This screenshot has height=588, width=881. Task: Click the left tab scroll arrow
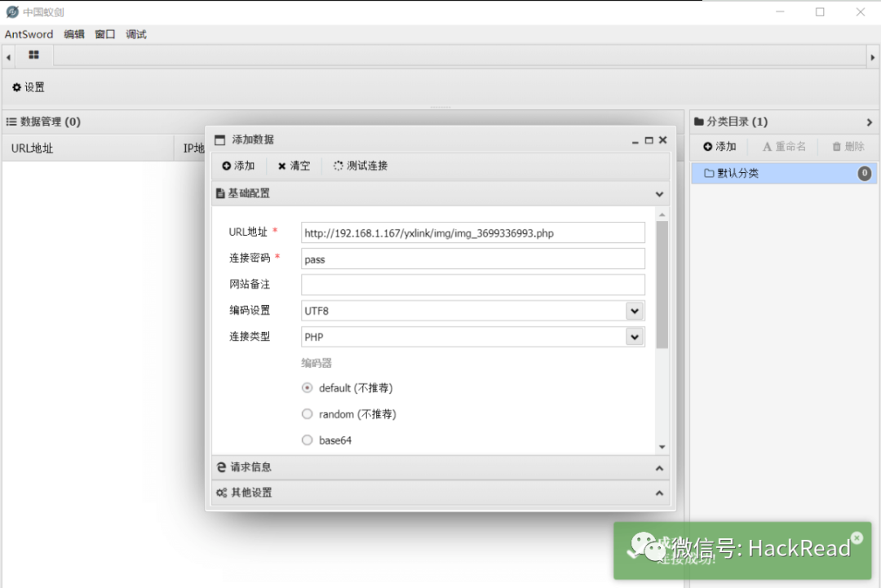[8, 57]
